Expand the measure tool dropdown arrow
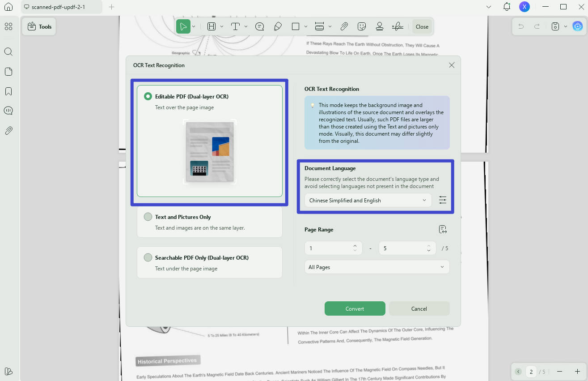 [x=330, y=26]
